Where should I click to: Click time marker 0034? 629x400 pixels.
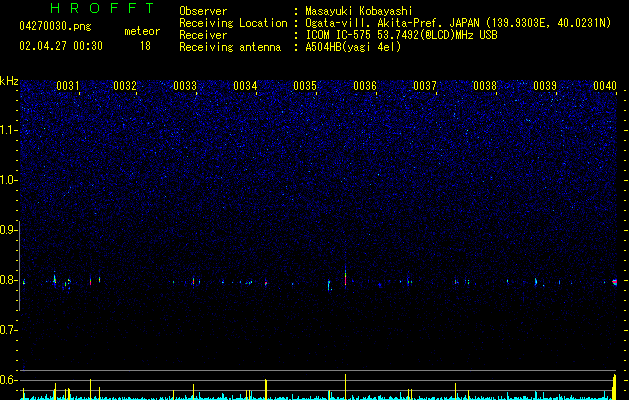245,86
